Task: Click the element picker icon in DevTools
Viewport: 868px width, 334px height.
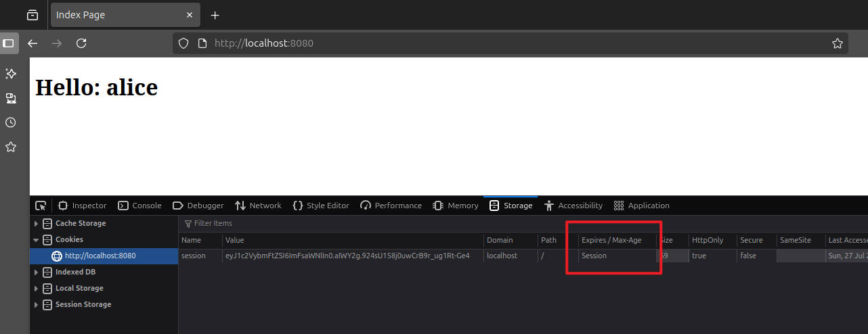Action: tap(41, 206)
